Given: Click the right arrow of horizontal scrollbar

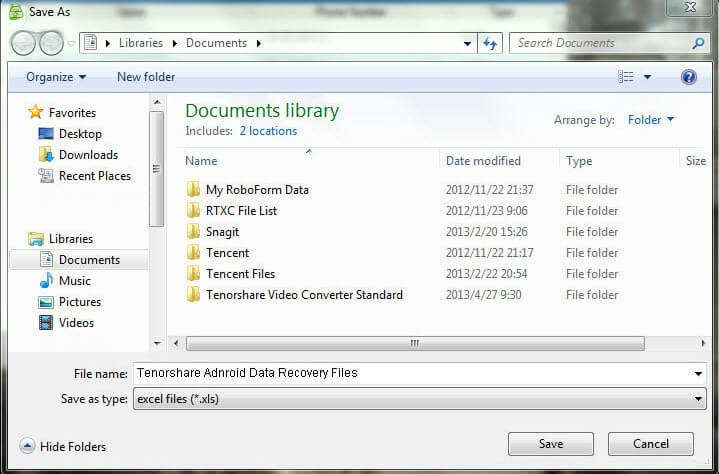Looking at the screenshot, I should tap(703, 343).
